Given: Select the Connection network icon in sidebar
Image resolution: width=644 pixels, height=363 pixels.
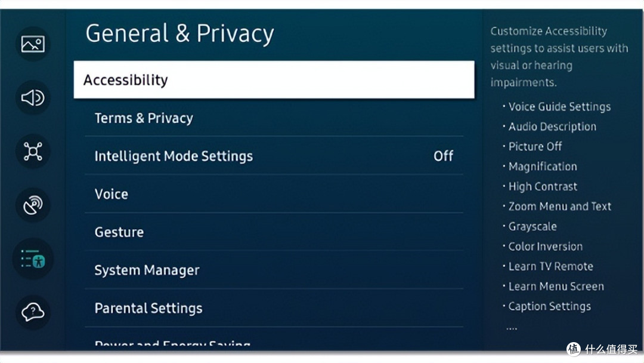Looking at the screenshot, I should coord(33,151).
